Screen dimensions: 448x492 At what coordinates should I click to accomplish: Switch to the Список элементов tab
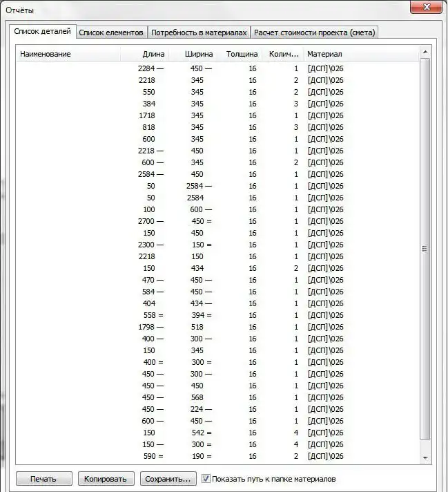111,32
